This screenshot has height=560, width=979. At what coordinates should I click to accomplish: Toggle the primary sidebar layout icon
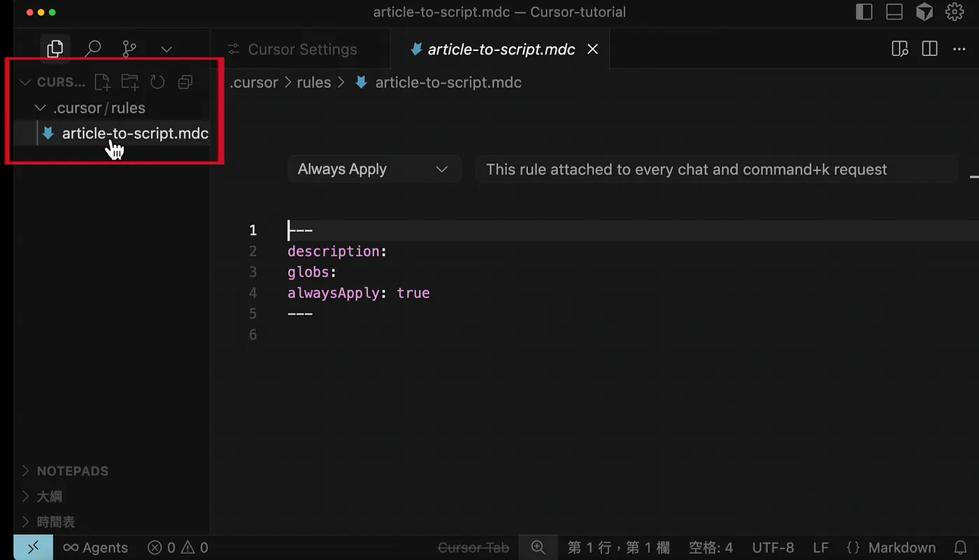(x=864, y=12)
